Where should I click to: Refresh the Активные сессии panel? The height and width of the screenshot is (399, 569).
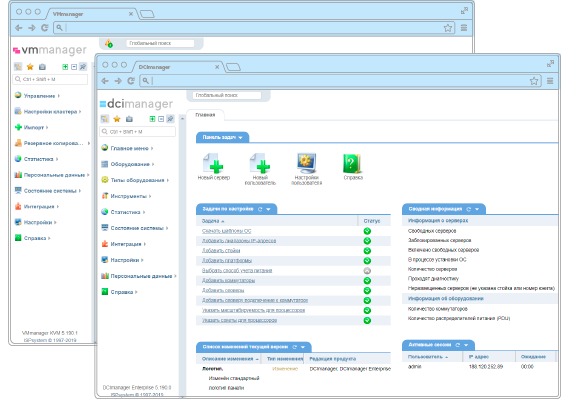pos(458,345)
